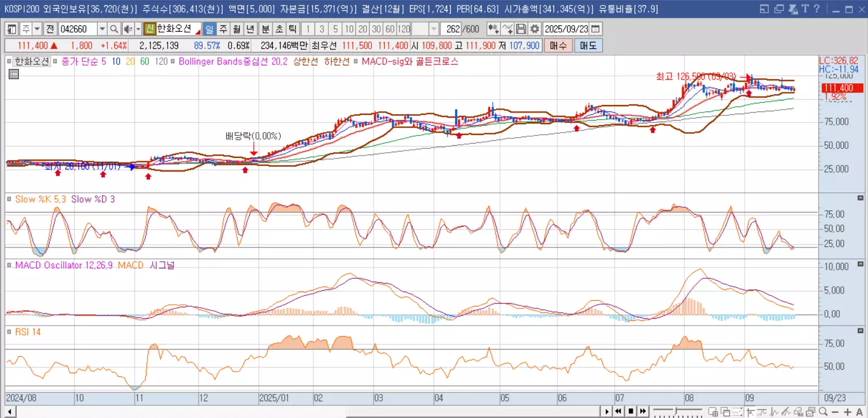
Task: Select weekly 주 chart period
Action: pos(223,29)
